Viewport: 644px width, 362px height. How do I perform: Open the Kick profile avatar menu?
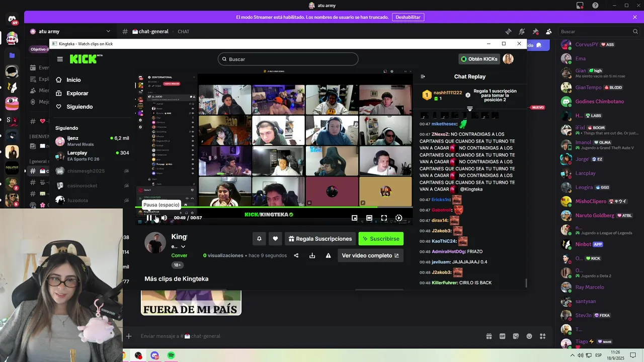[508, 59]
